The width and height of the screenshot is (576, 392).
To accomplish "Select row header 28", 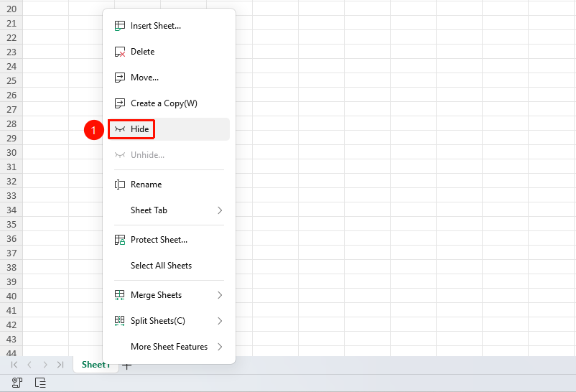I will click(x=11, y=123).
